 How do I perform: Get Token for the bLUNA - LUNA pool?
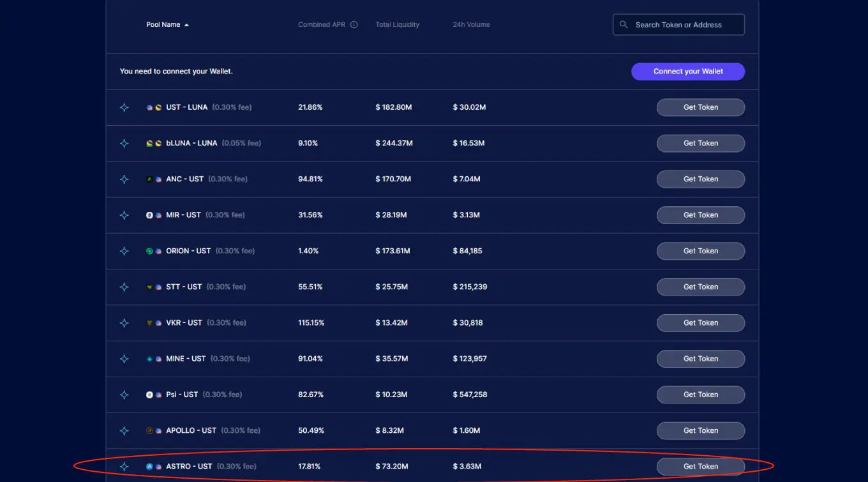(x=701, y=143)
